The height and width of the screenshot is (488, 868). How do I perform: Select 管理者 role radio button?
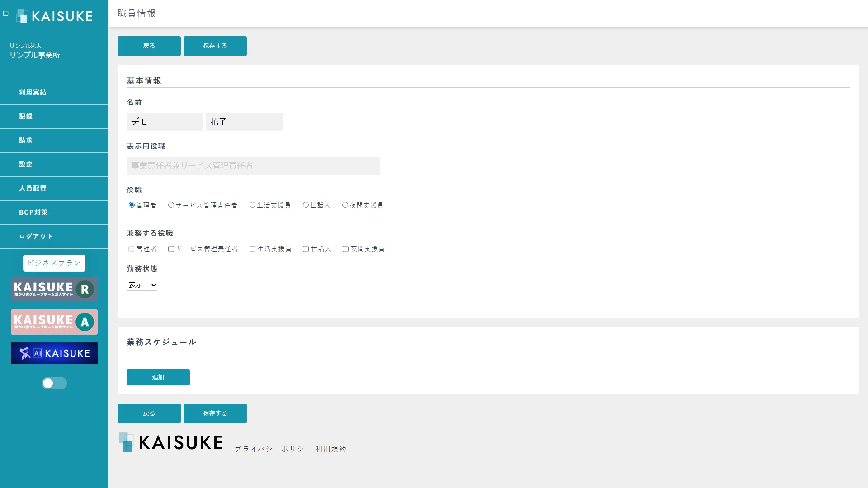coord(132,205)
